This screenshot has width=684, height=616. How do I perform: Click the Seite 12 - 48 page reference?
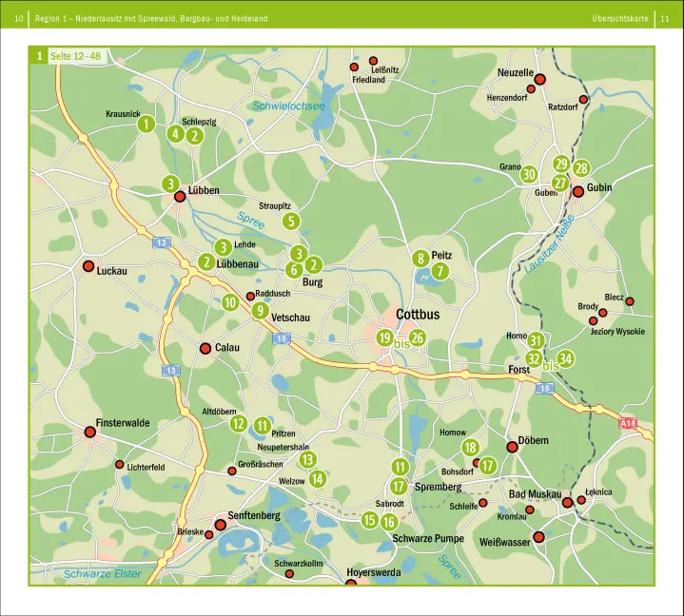[x=75, y=56]
